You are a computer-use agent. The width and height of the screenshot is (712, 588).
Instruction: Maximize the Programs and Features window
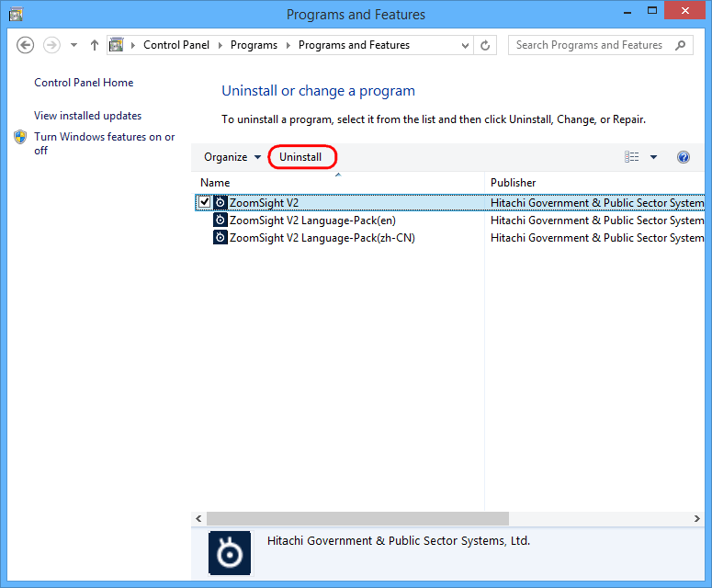(652, 11)
